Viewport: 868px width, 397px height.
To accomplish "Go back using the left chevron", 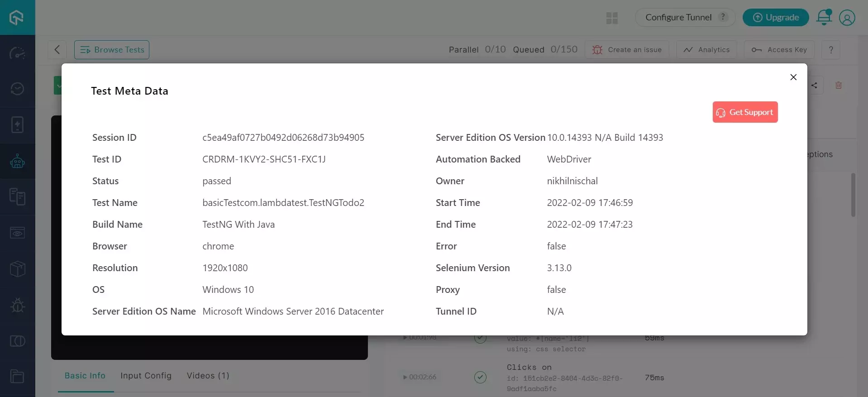I will 57,50.
